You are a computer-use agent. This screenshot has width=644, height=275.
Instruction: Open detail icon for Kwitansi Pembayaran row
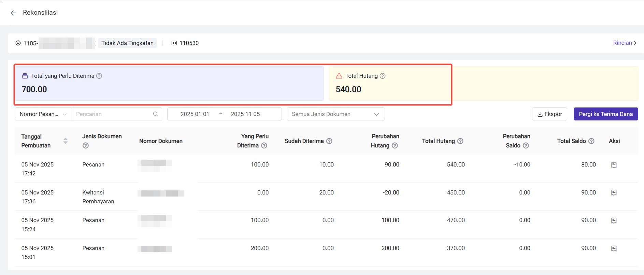coord(614,193)
